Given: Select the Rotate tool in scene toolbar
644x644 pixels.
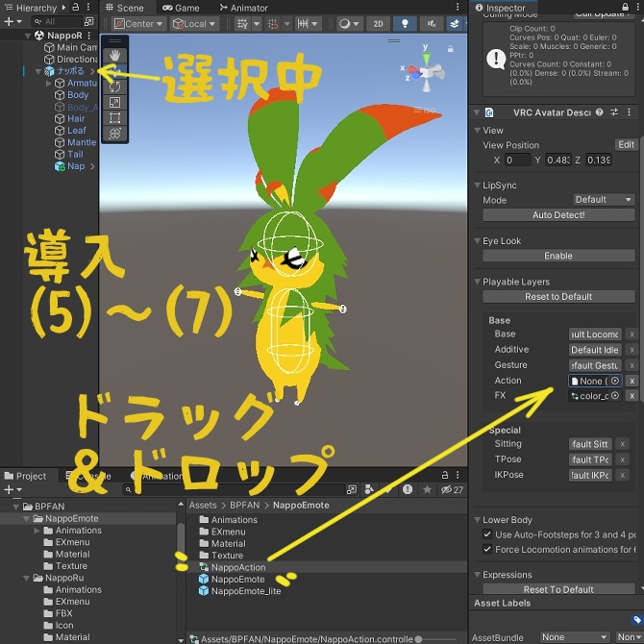Looking at the screenshot, I should pyautogui.click(x=114, y=87).
